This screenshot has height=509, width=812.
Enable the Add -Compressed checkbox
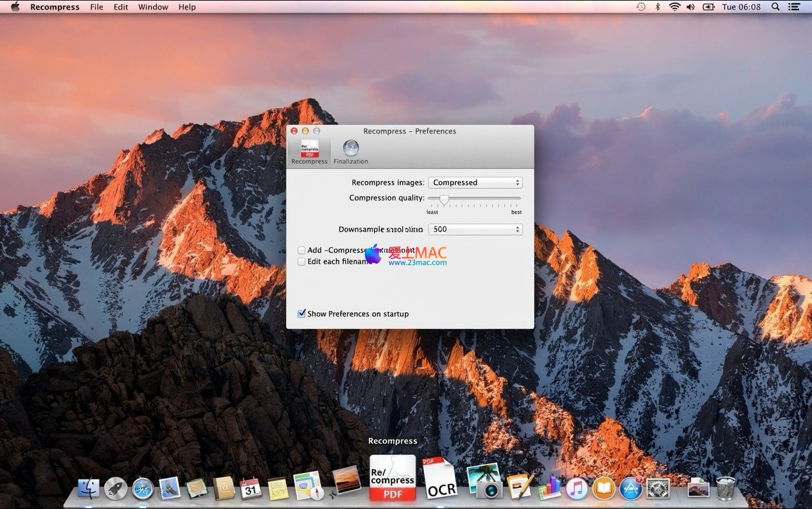coord(301,251)
